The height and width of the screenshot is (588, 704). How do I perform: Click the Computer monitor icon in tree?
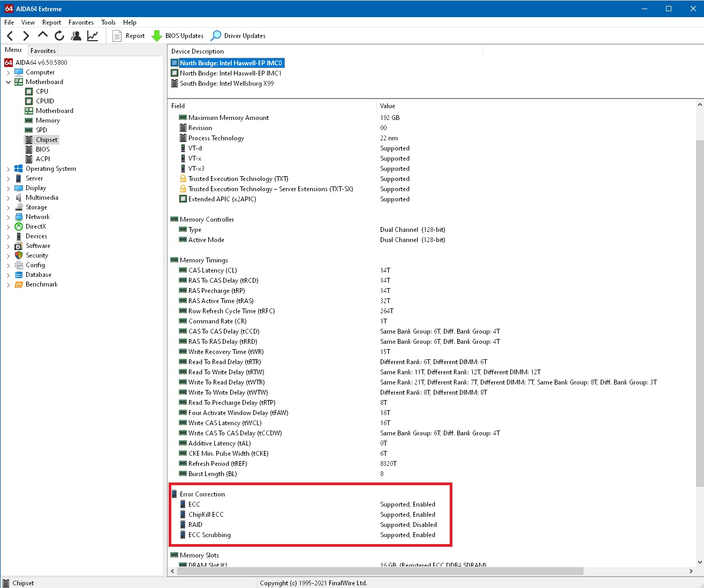19,72
